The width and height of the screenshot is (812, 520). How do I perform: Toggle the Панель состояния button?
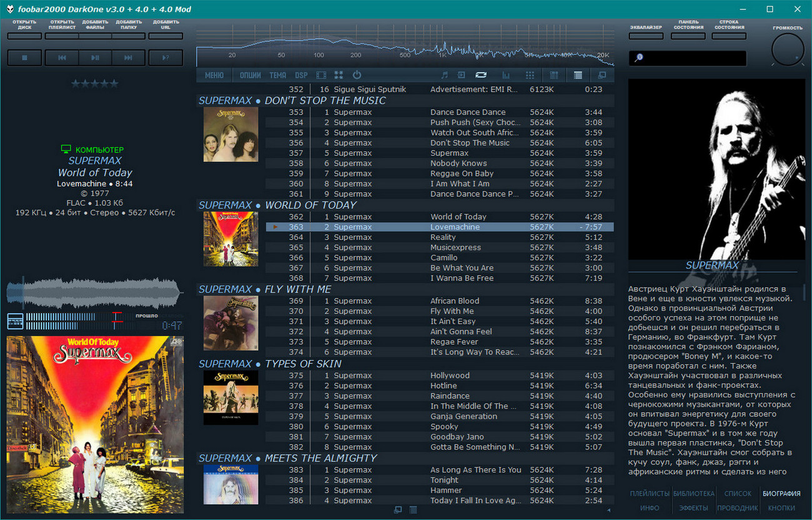coord(688,36)
